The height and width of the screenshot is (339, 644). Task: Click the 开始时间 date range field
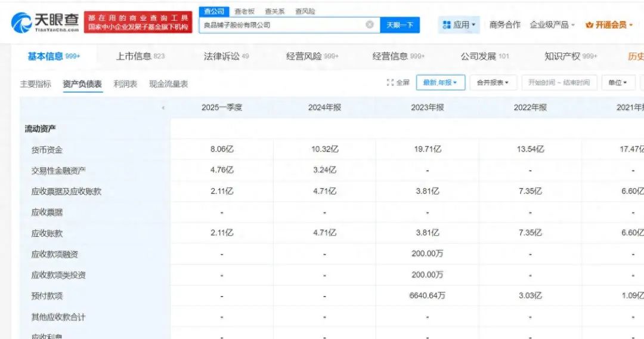559,82
